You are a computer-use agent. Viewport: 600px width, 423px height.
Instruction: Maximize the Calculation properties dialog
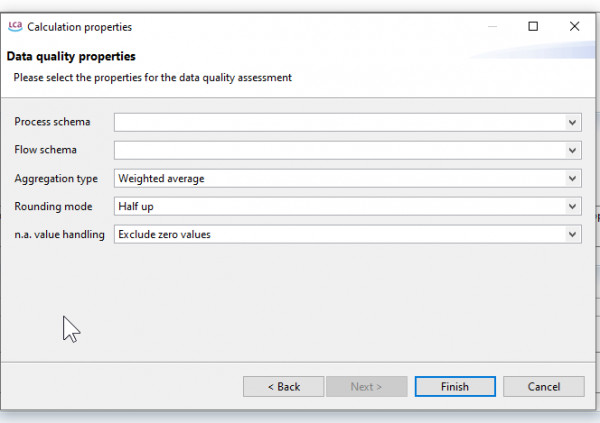pos(533,26)
